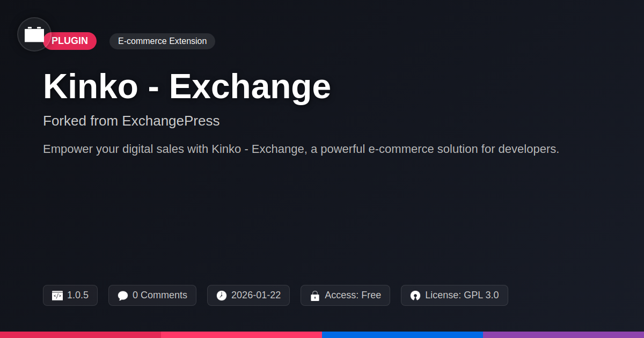Open the 0 Comments label
Image resolution: width=644 pixels, height=338 pixels.
click(x=160, y=295)
